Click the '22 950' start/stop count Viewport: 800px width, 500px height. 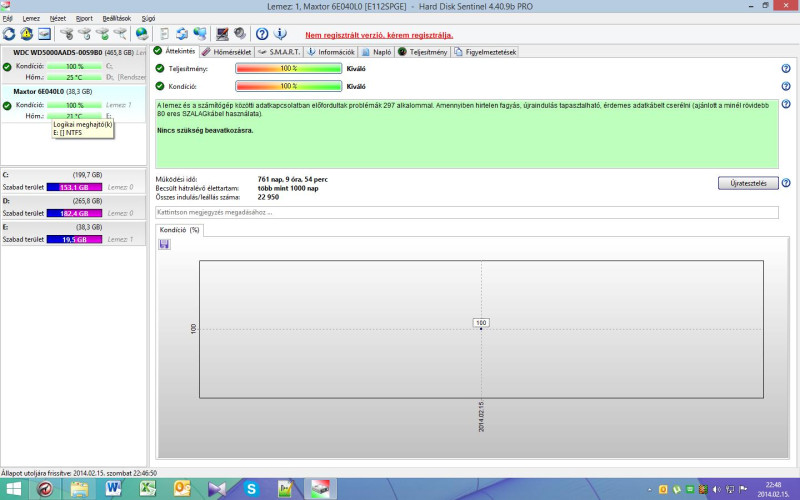268,197
